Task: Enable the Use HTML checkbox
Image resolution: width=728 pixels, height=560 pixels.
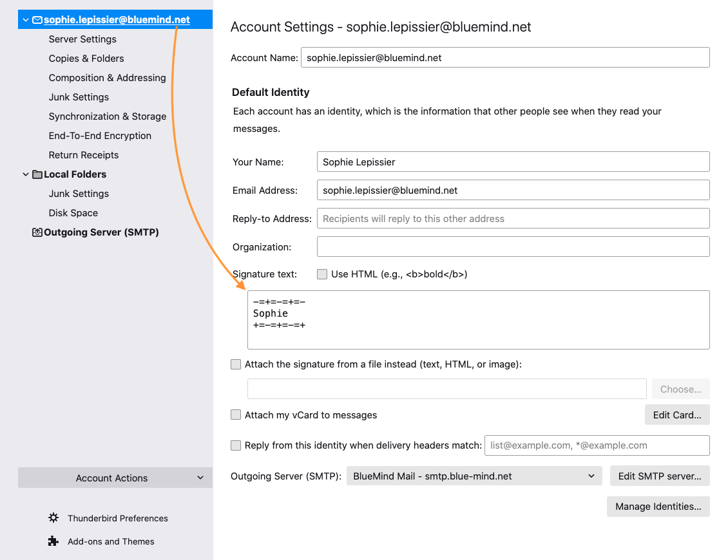Action: click(x=321, y=274)
